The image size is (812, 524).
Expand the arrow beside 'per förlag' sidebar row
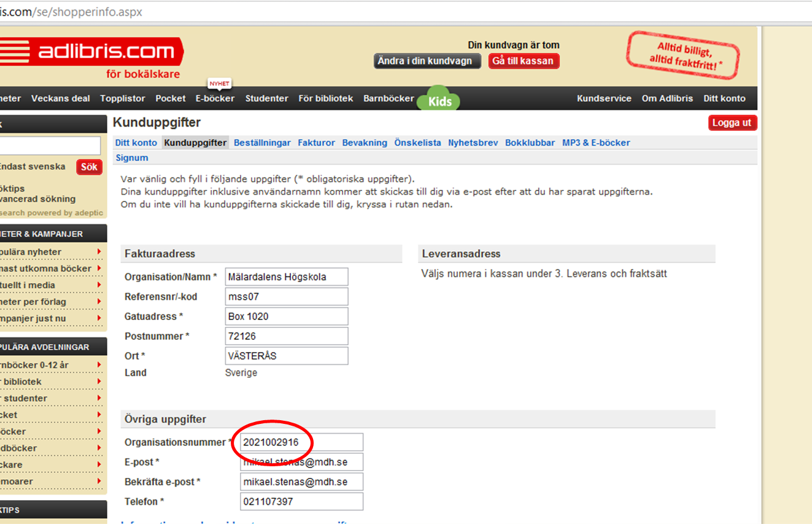point(99,302)
